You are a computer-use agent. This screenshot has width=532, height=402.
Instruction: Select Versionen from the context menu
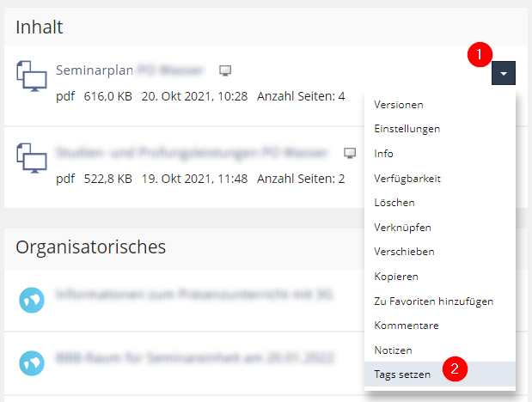398,104
